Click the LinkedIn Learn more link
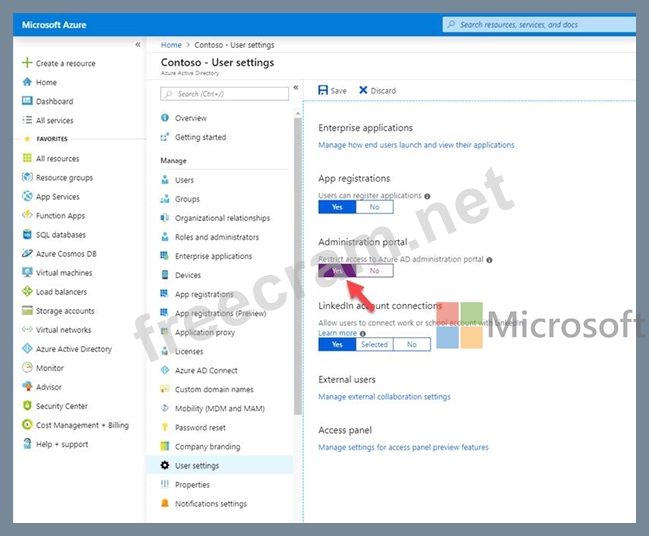The image size is (649, 536). point(337,333)
